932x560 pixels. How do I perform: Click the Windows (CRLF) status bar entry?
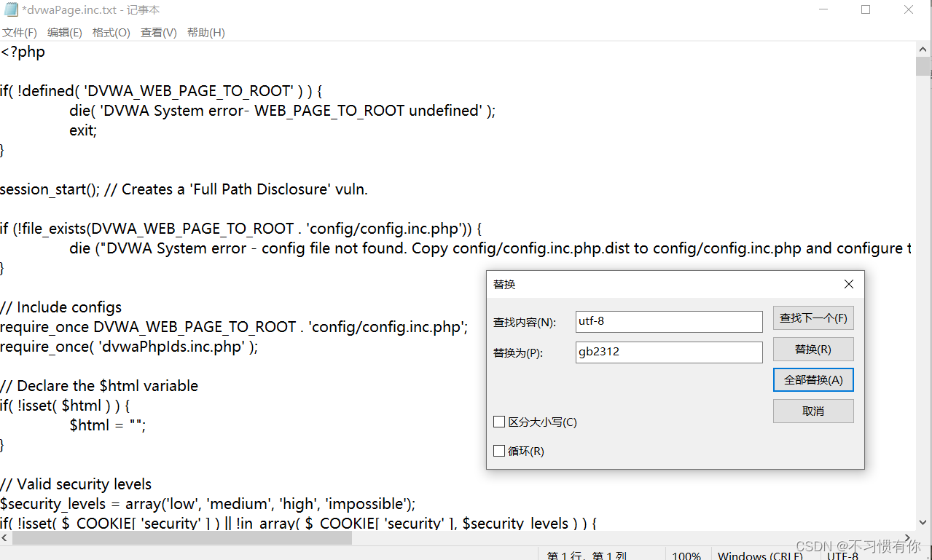[x=760, y=556]
